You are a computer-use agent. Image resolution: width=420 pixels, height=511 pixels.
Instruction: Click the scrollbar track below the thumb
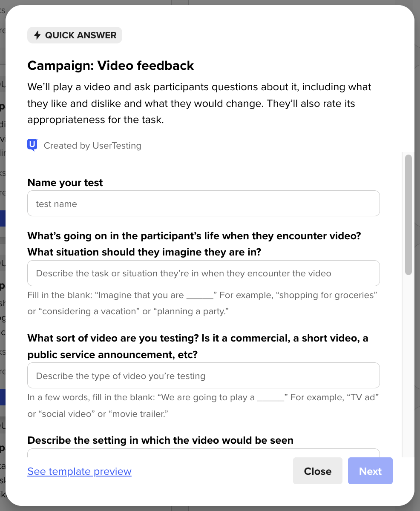pos(408,362)
